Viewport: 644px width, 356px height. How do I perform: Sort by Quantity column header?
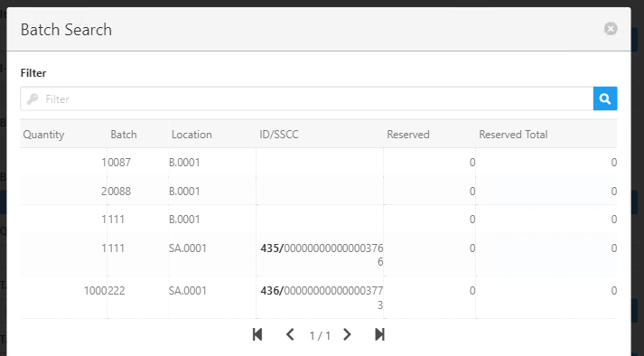(x=43, y=135)
